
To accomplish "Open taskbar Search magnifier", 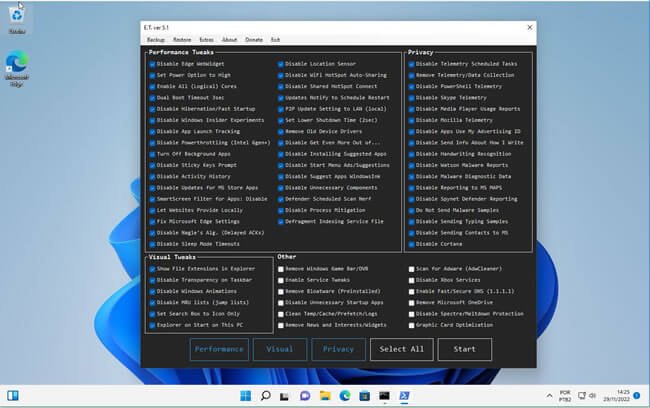I will [265, 396].
